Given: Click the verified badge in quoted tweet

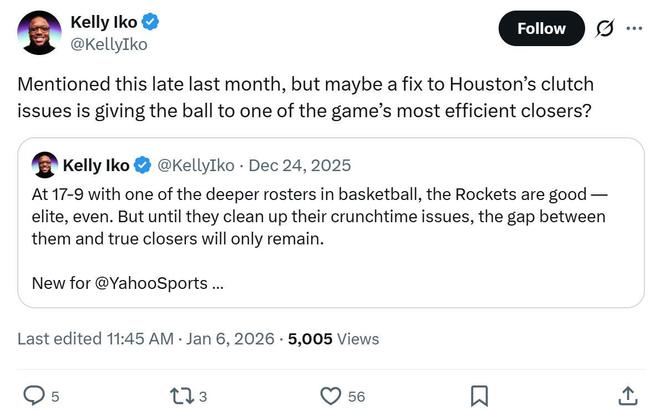Looking at the screenshot, I should point(143,165).
